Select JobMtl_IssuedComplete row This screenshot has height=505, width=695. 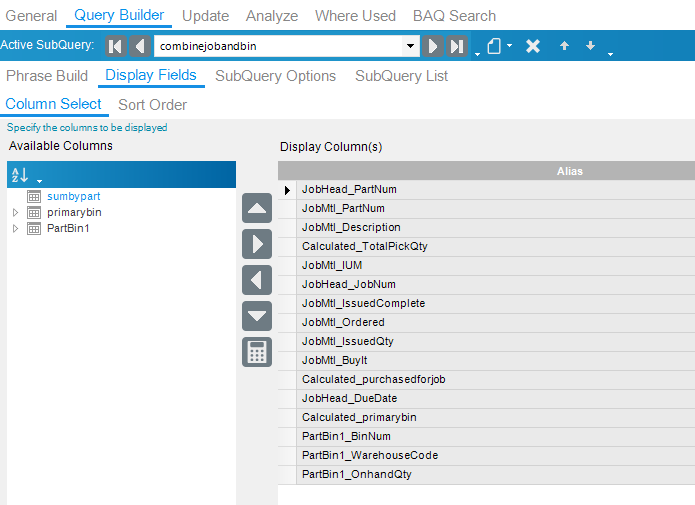496,304
